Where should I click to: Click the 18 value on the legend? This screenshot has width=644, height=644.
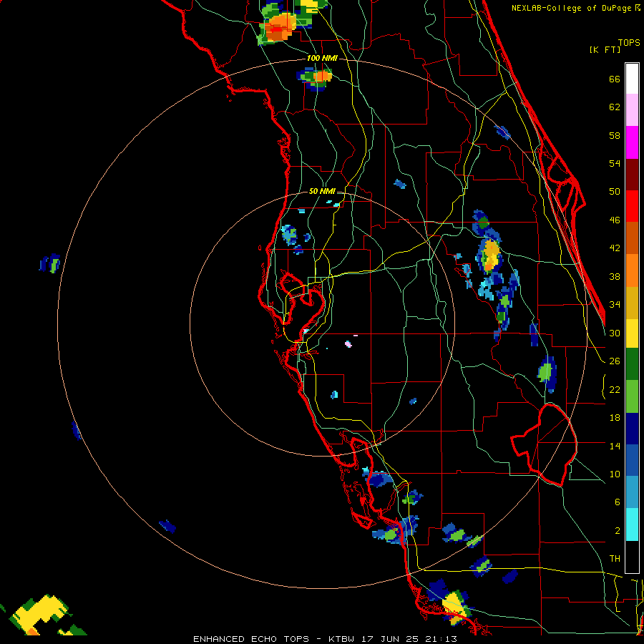[615, 418]
